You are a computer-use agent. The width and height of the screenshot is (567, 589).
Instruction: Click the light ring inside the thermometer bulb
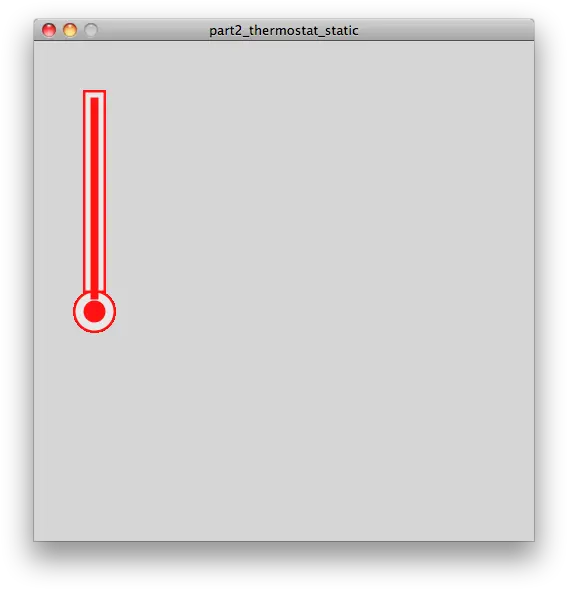coord(79,312)
